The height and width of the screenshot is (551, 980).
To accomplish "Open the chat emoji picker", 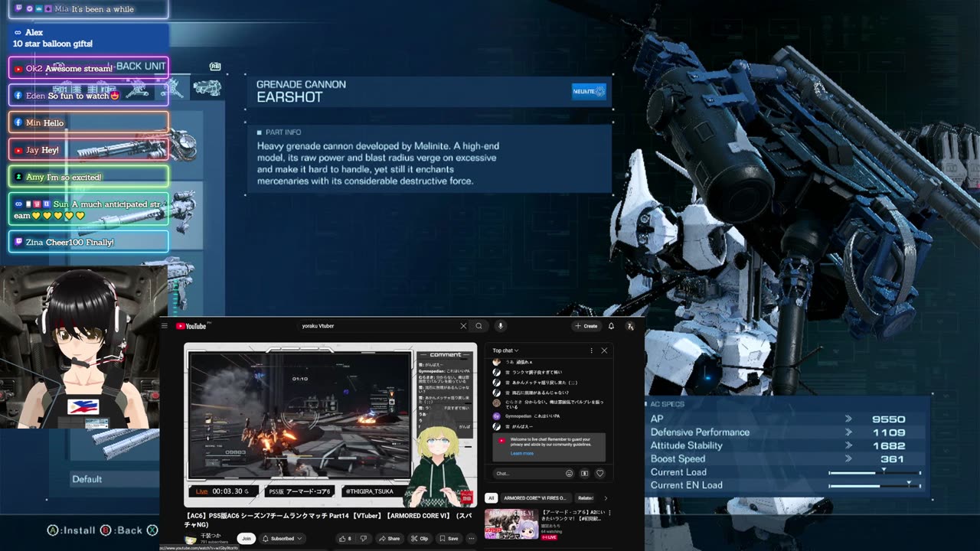I will click(569, 474).
